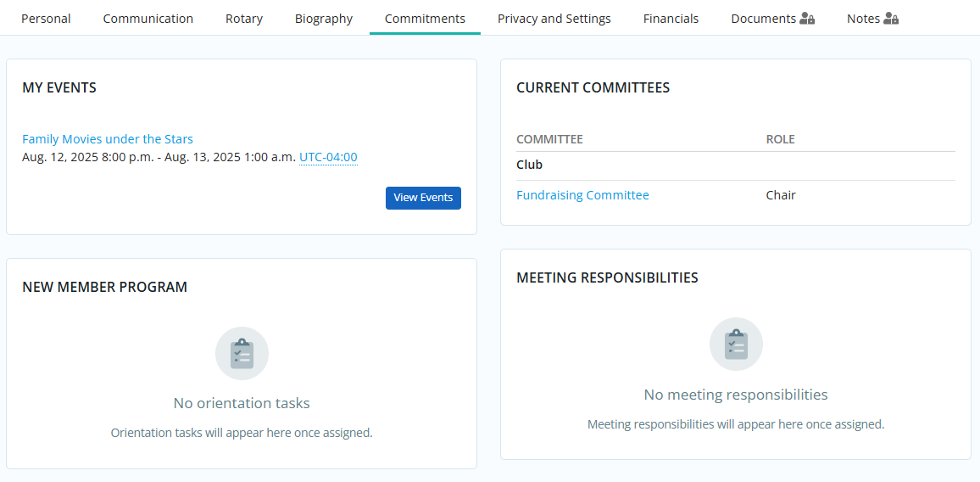Click the event date and time text
Viewport: 980px width, 482px height.
pyautogui.click(x=159, y=157)
